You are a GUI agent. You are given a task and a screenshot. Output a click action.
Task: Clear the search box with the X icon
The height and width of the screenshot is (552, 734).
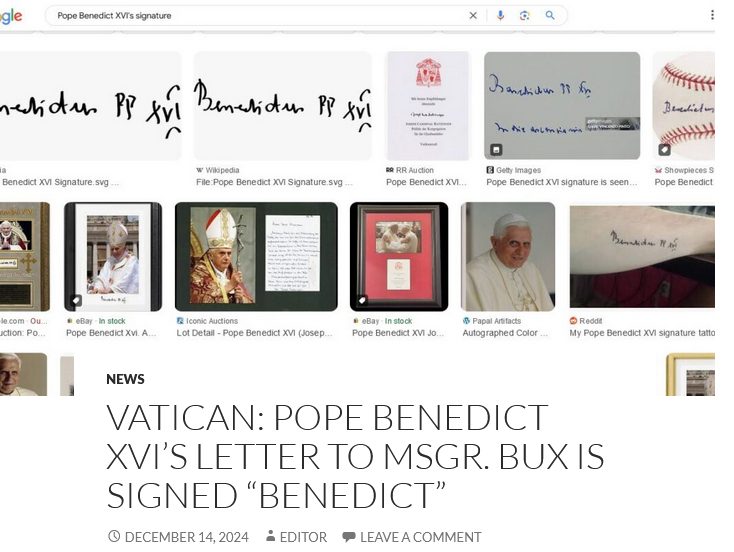point(473,15)
